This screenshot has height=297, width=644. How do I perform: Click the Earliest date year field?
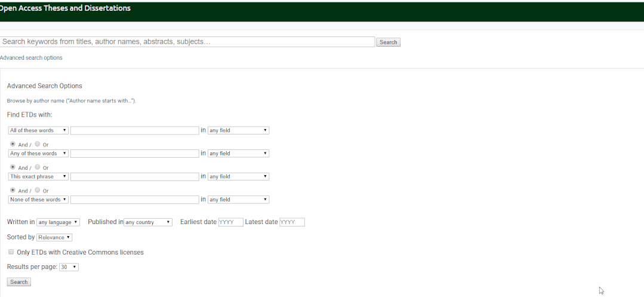point(231,222)
